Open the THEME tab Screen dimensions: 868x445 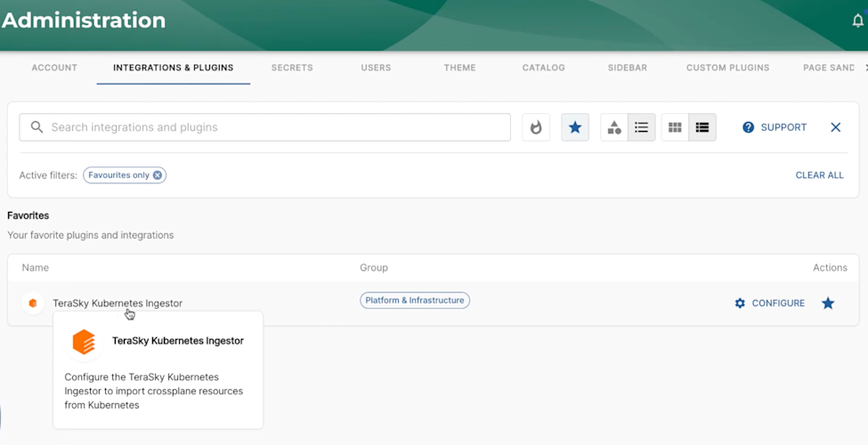tap(459, 68)
